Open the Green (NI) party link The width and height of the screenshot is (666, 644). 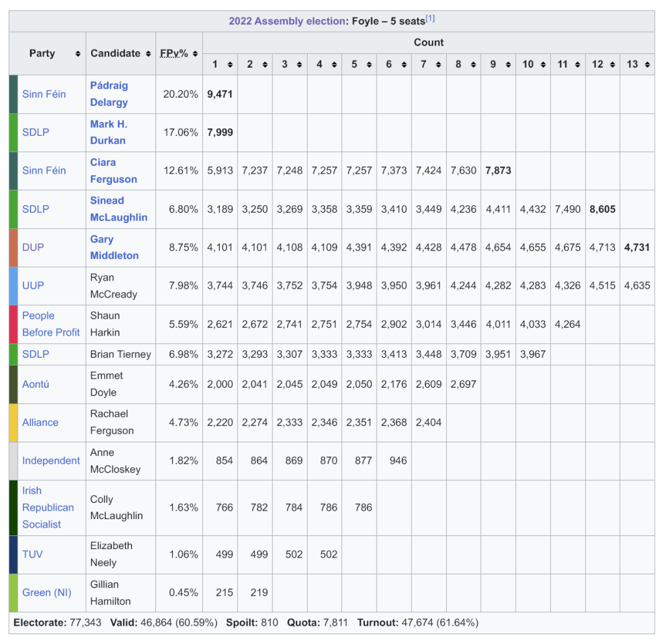pyautogui.click(x=47, y=593)
